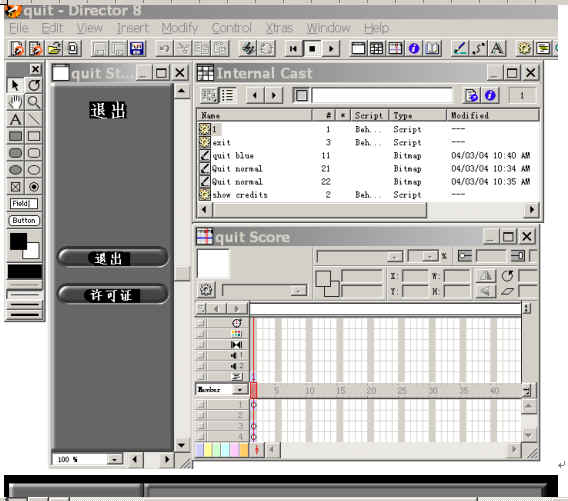Open the Score frame label display dropdown
The image size is (568, 501).
click(x=239, y=390)
